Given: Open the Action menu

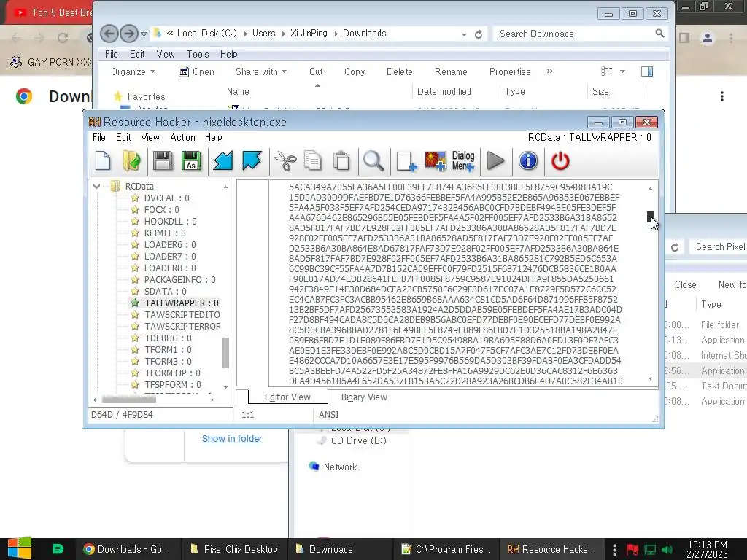Looking at the screenshot, I should (182, 137).
